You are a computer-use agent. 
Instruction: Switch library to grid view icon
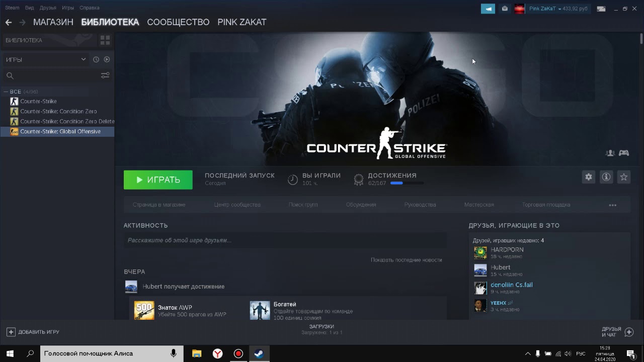tap(105, 40)
